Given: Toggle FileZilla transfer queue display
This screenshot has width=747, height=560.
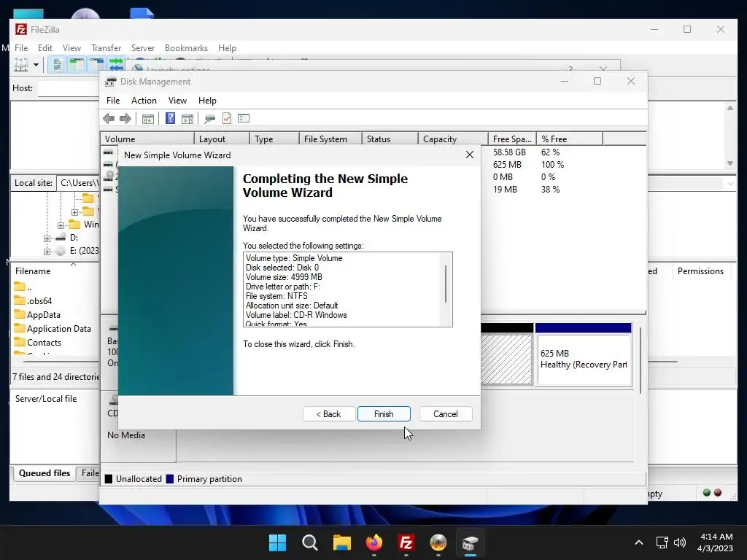Looking at the screenshot, I should pos(116,65).
